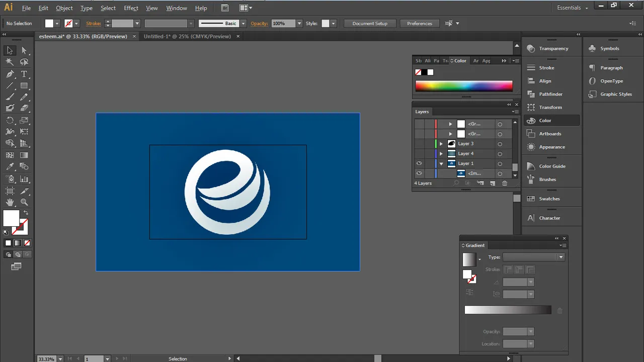
Task: Select the Scale tool
Action: [24, 120]
